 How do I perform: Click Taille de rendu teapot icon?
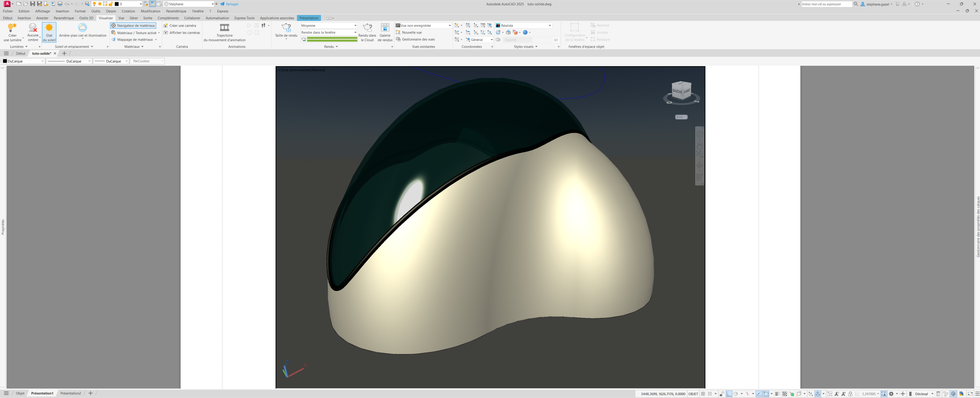pyautogui.click(x=286, y=28)
